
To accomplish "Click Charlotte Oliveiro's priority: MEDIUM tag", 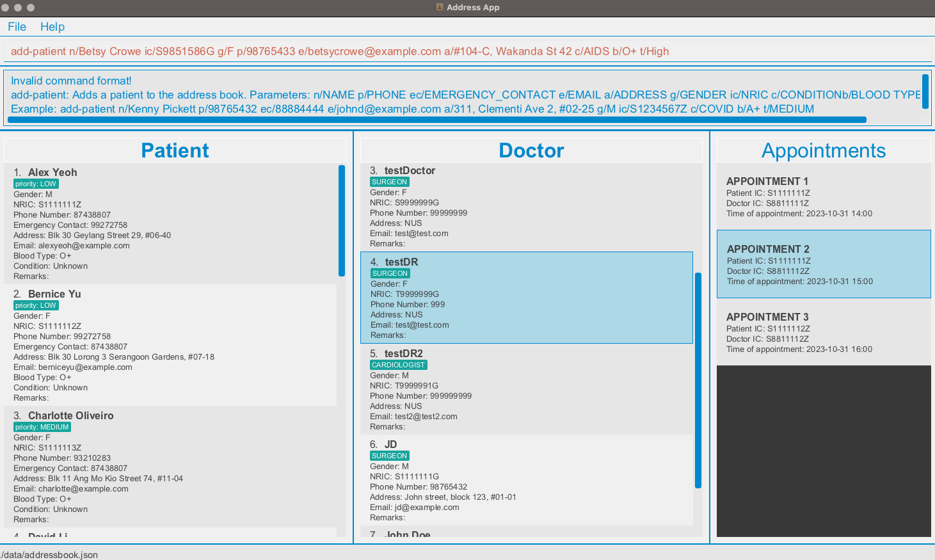I will pos(42,427).
